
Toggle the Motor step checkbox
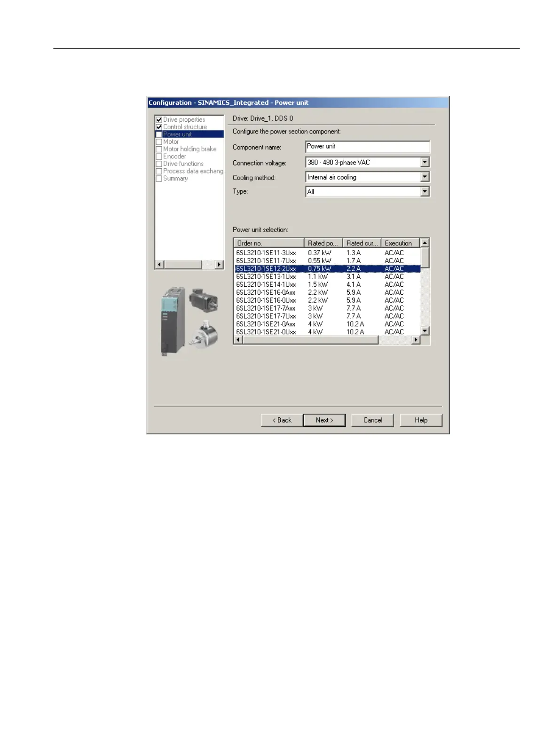159,142
